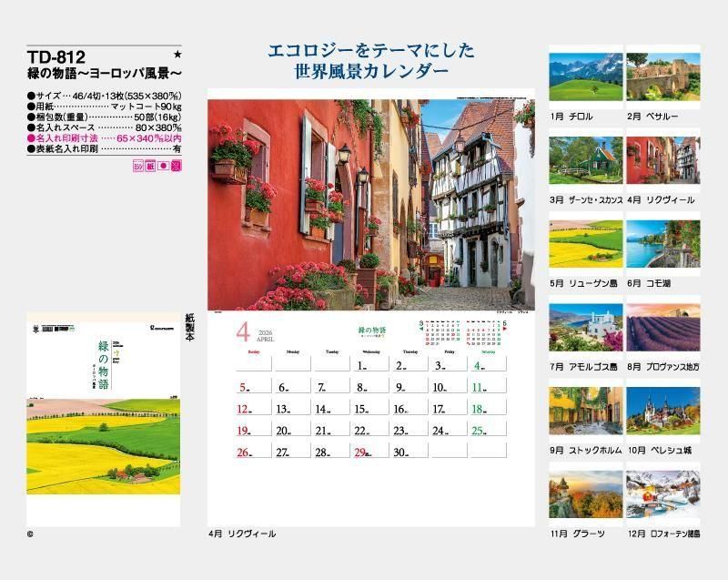Open the 2月 ベサルー bridge thumbnail
The image size is (728, 580).
click(663, 76)
